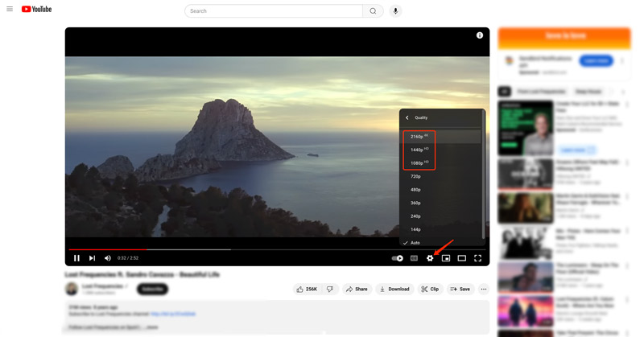The width and height of the screenshot is (644, 337).
Task: Open the first recommended video thumbnail
Action: (526, 128)
